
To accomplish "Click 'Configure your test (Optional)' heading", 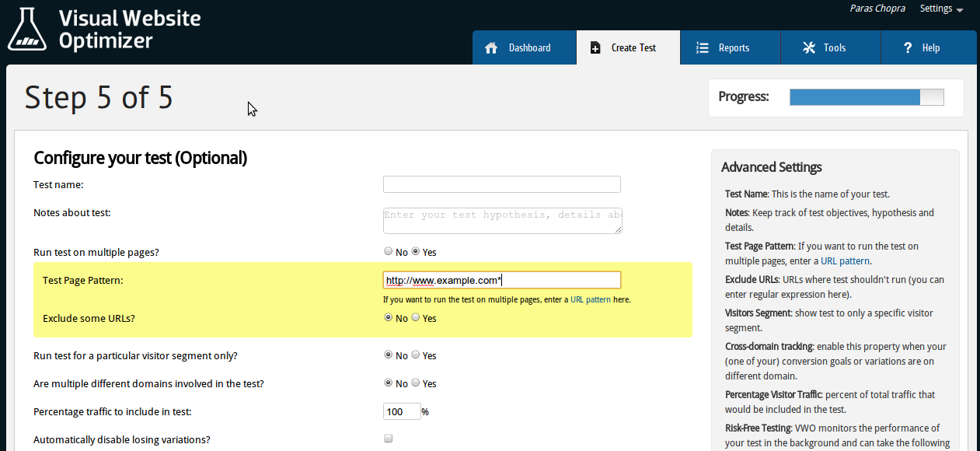I will 141,158.
